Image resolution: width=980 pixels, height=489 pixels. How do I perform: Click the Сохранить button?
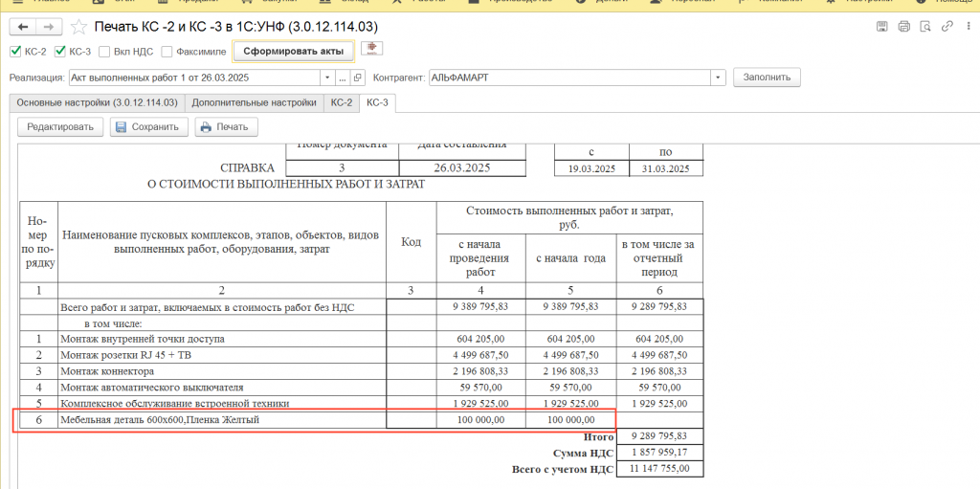pyautogui.click(x=148, y=127)
